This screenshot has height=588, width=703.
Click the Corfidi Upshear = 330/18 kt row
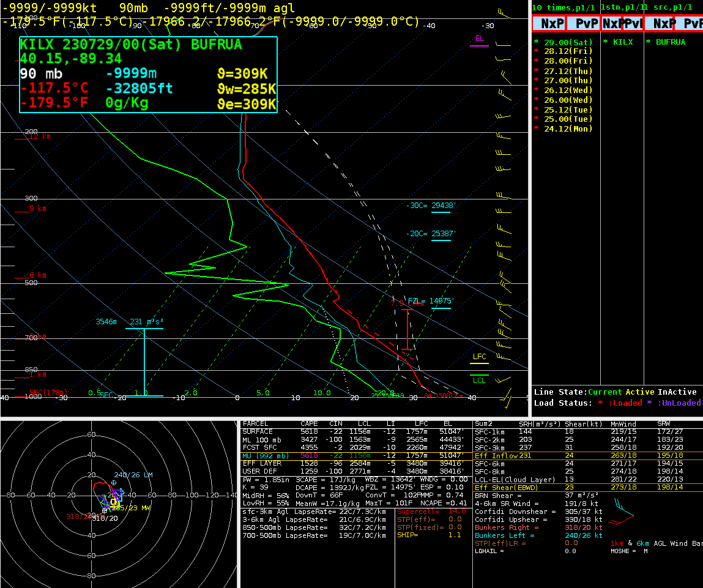(538, 519)
